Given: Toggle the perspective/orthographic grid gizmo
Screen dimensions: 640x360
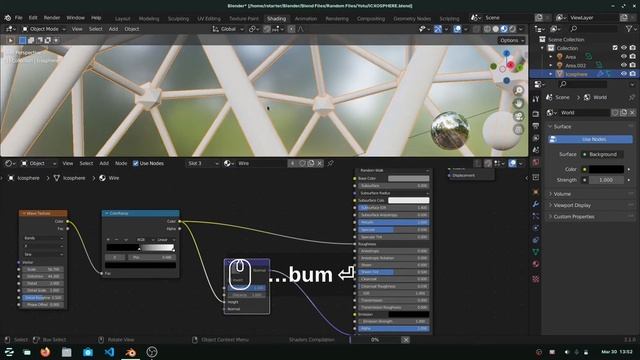Looking at the screenshot, I should tap(518, 130).
